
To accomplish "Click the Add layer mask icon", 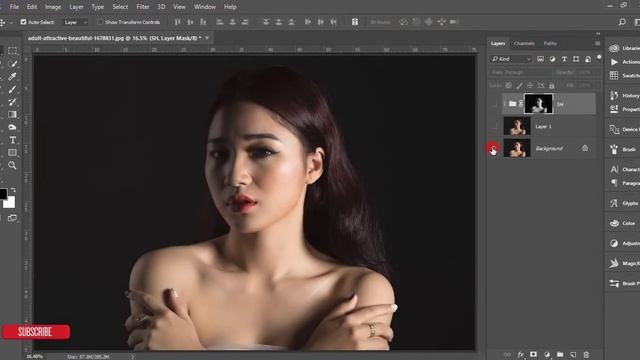I will click(x=533, y=355).
